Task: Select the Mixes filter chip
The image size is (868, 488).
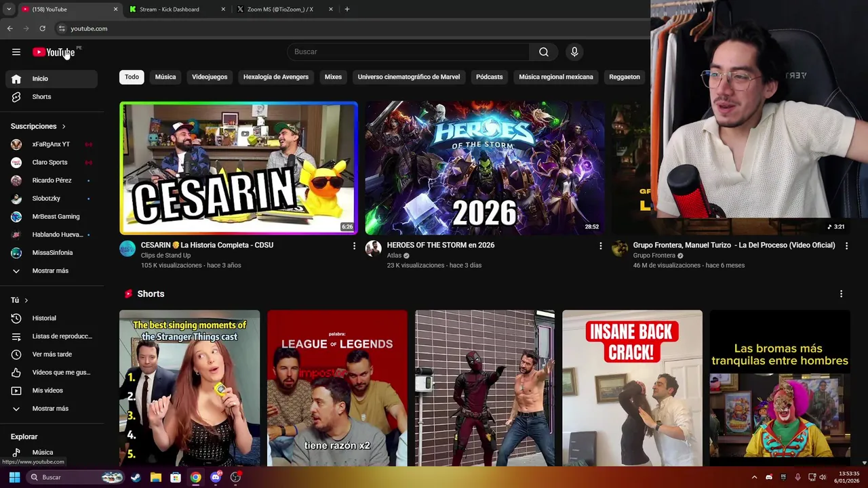Action: pyautogui.click(x=333, y=77)
